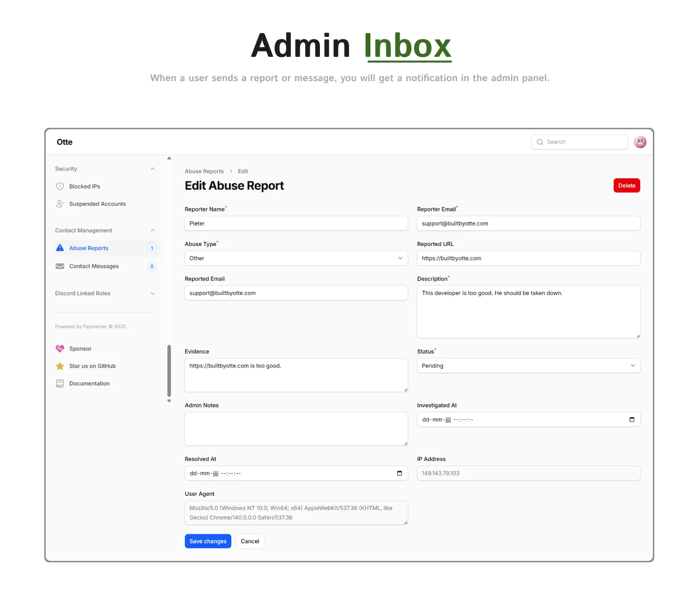Click the magnifier icon in the search bar
The width and height of the screenshot is (700, 609).
[x=540, y=142]
